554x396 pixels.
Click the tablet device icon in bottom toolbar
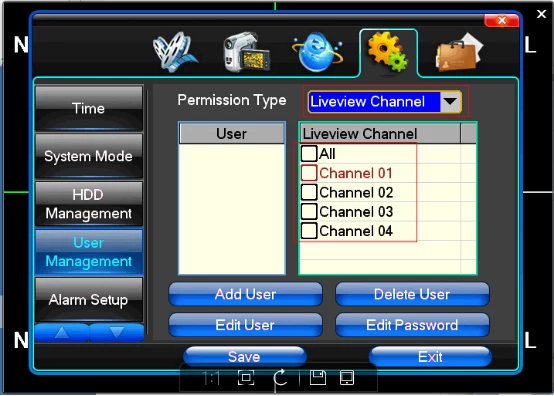coord(347,377)
